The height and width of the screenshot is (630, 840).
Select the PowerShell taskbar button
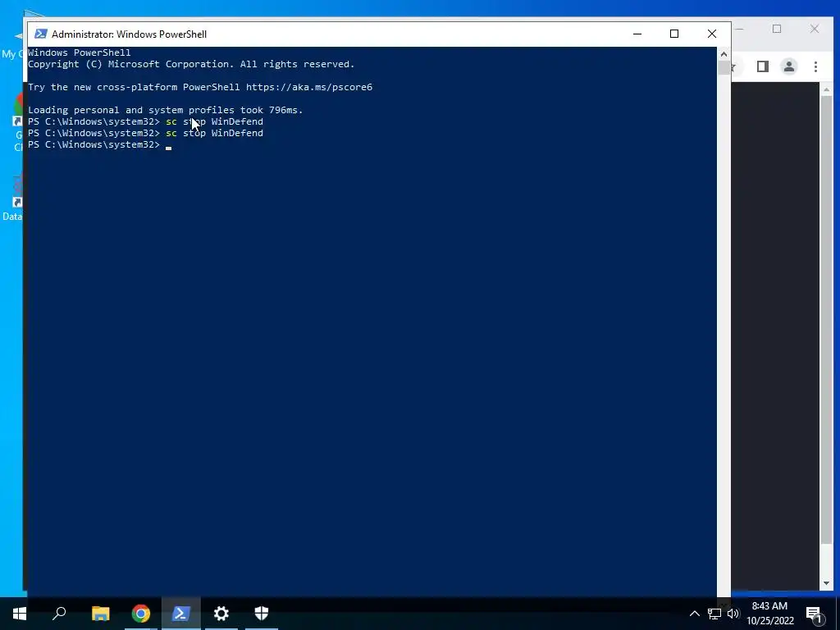click(181, 614)
